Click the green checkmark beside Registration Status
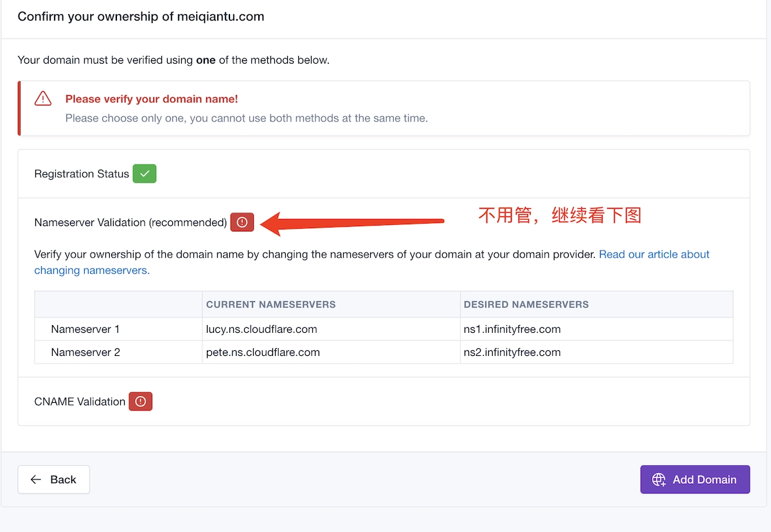 pyautogui.click(x=145, y=174)
